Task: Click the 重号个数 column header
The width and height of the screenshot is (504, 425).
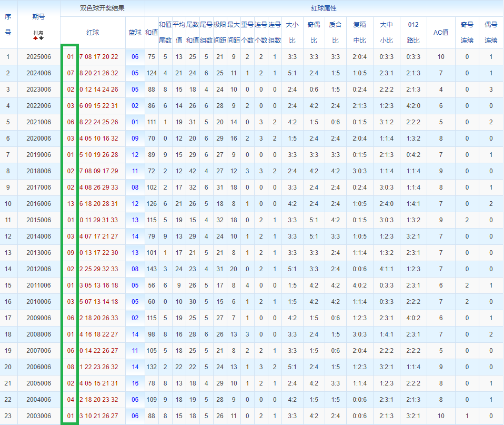Action: click(247, 33)
